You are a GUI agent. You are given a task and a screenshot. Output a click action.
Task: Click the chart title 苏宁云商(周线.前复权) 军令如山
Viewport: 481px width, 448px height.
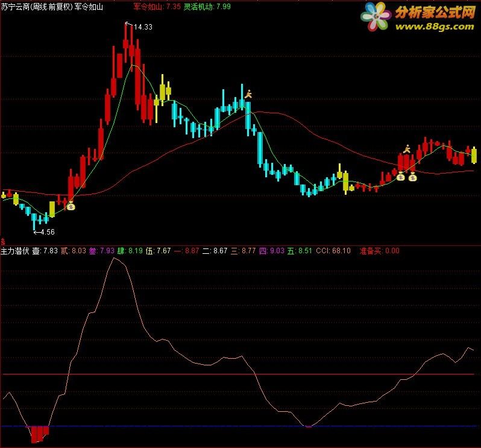pos(52,7)
